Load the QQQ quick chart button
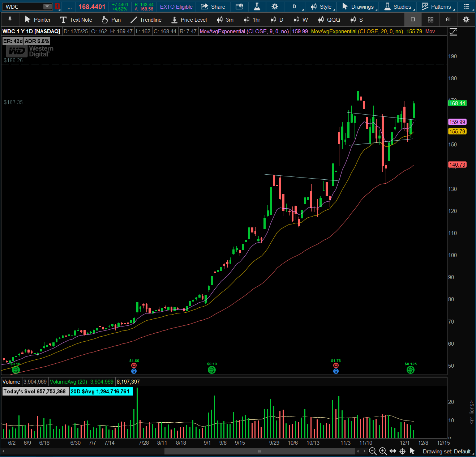Screen dimensions: 476x457 [x=329, y=20]
